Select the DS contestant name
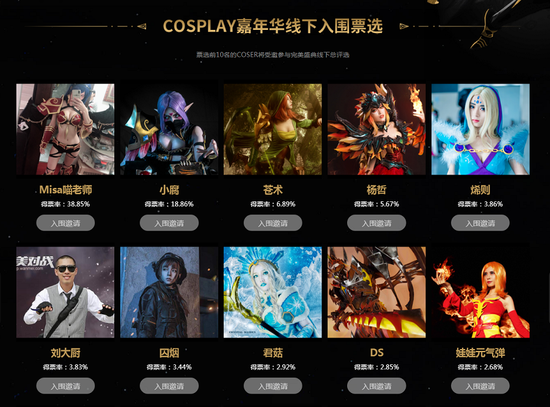The image size is (550, 407). click(377, 353)
